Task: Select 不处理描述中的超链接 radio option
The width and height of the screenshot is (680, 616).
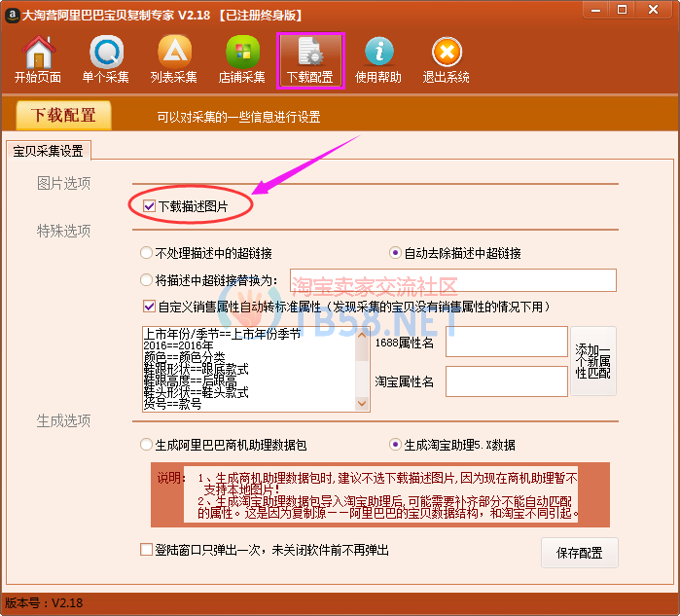Action: click(x=147, y=253)
